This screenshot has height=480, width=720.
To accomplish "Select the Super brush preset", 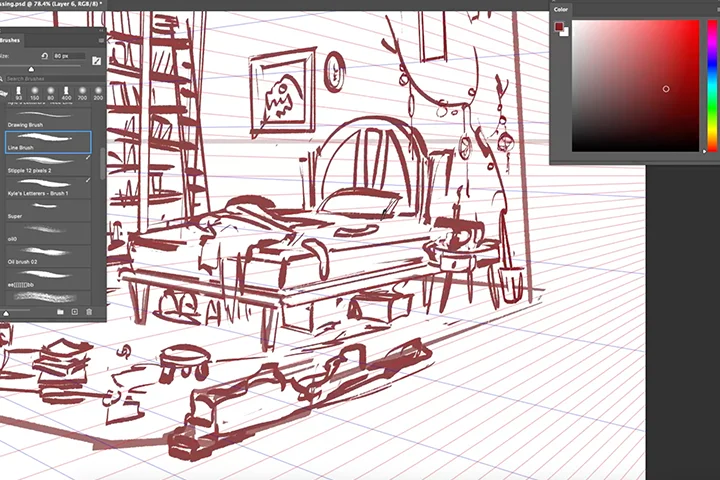I will click(48, 210).
